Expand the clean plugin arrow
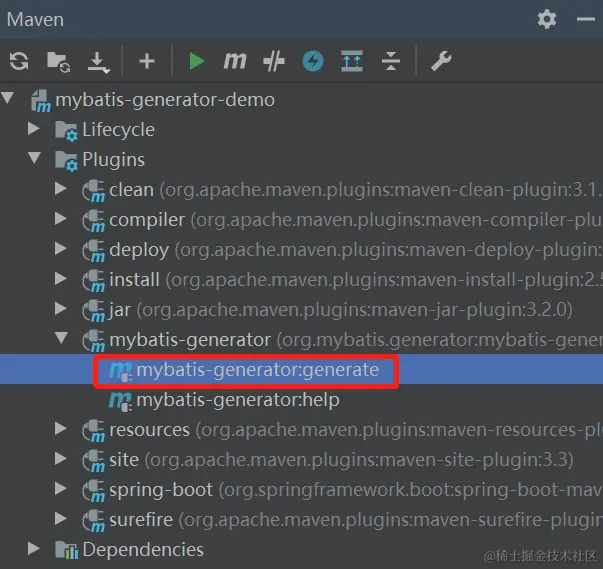Image resolution: width=603 pixels, height=569 pixels. [61, 188]
